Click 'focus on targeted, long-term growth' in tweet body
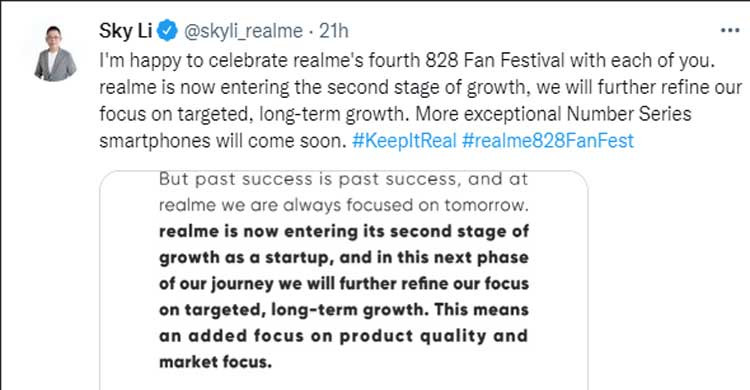 coord(252,115)
